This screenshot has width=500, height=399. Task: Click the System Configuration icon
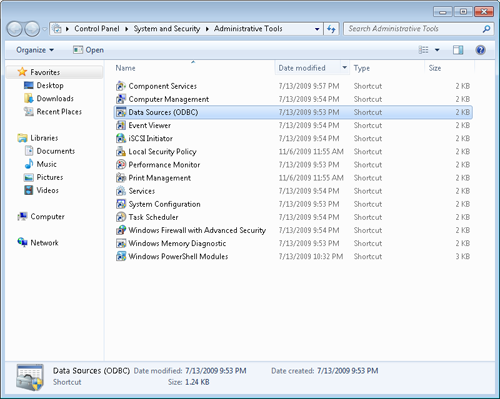(121, 204)
